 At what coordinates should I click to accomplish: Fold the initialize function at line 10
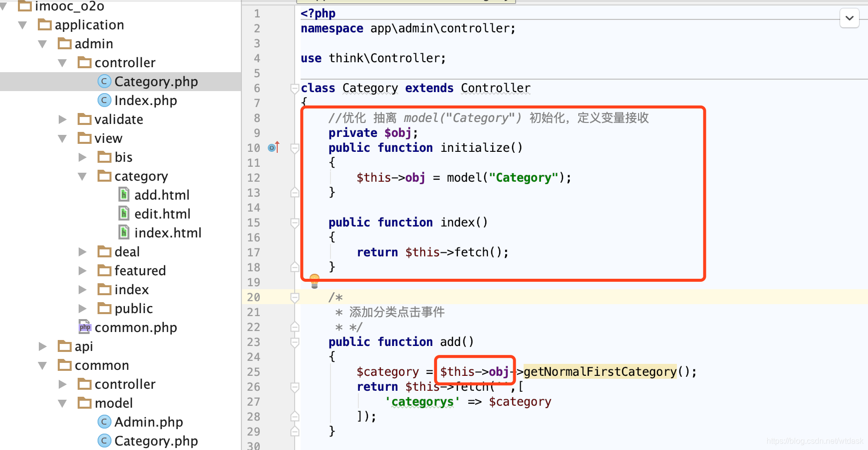point(295,148)
